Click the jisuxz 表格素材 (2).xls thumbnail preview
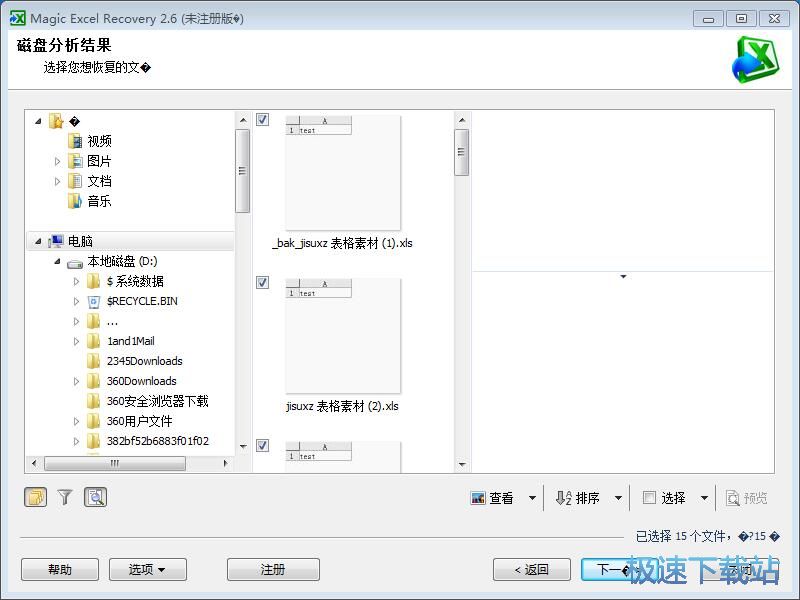The image size is (800, 600). [x=343, y=335]
